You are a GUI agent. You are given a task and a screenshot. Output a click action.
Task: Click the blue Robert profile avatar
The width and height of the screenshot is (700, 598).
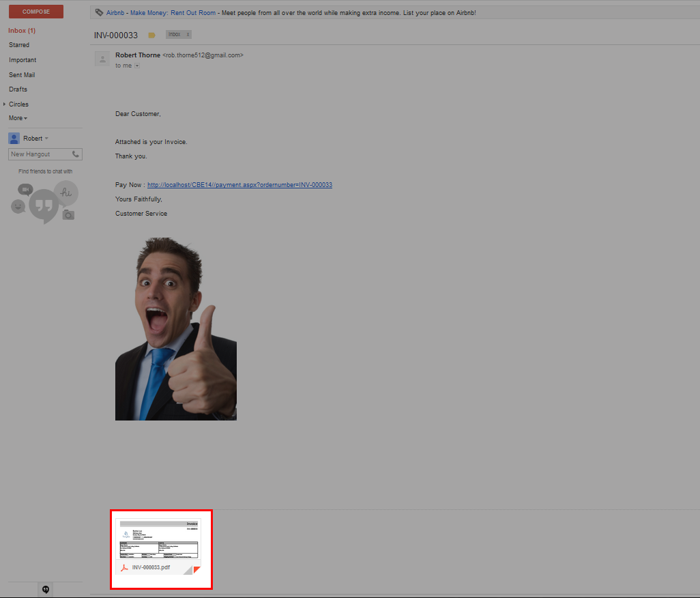[x=14, y=138]
